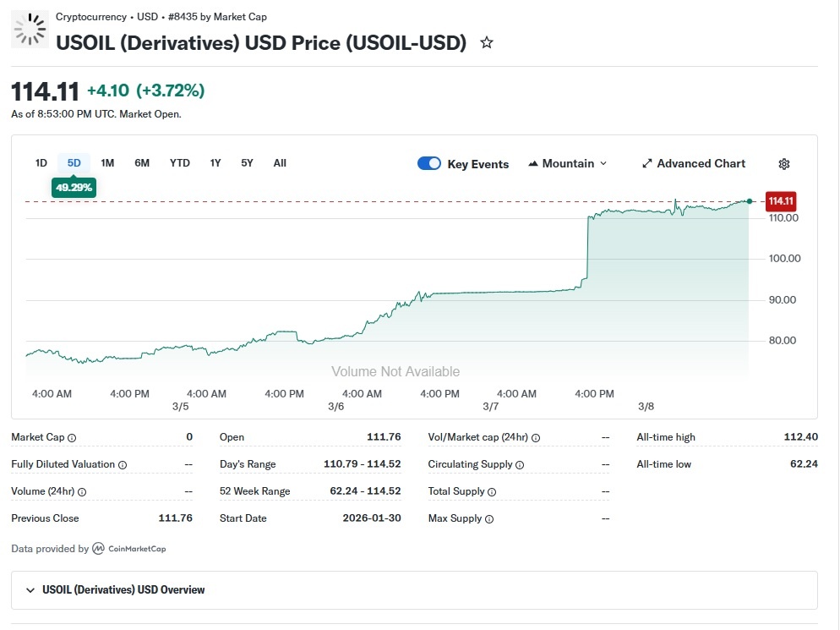Open the Market Cap info tooltip icon
840x630 pixels.
[x=70, y=437]
